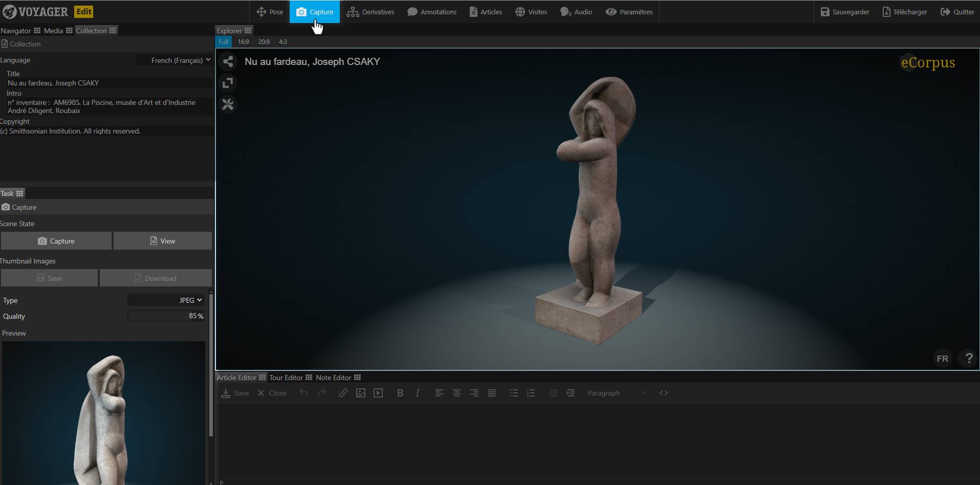Image resolution: width=980 pixels, height=485 pixels.
Task: Switch to the Article Editor tab
Action: pyautogui.click(x=241, y=378)
